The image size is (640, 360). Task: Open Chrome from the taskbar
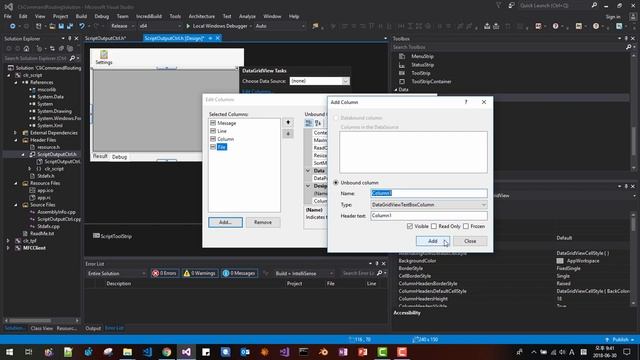(167, 352)
